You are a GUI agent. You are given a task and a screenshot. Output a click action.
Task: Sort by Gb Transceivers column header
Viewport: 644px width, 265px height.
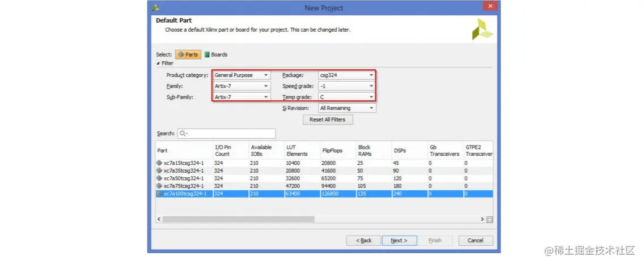pyautogui.click(x=445, y=151)
